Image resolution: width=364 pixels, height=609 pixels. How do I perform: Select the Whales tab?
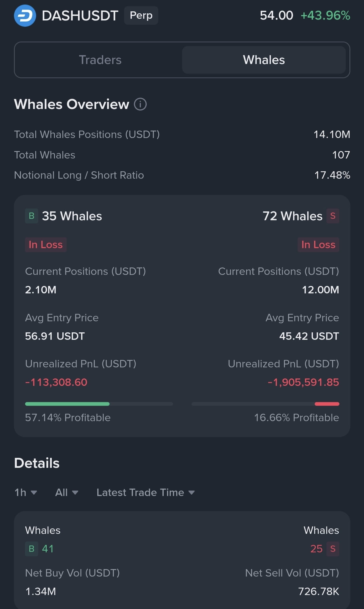pyautogui.click(x=264, y=60)
